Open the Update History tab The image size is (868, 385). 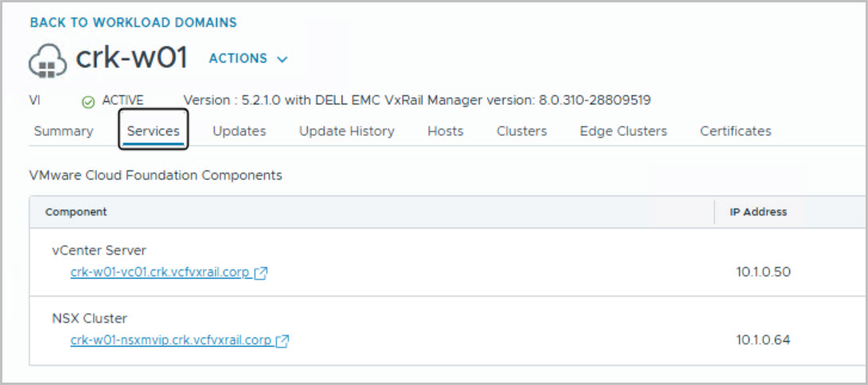pyautogui.click(x=346, y=131)
